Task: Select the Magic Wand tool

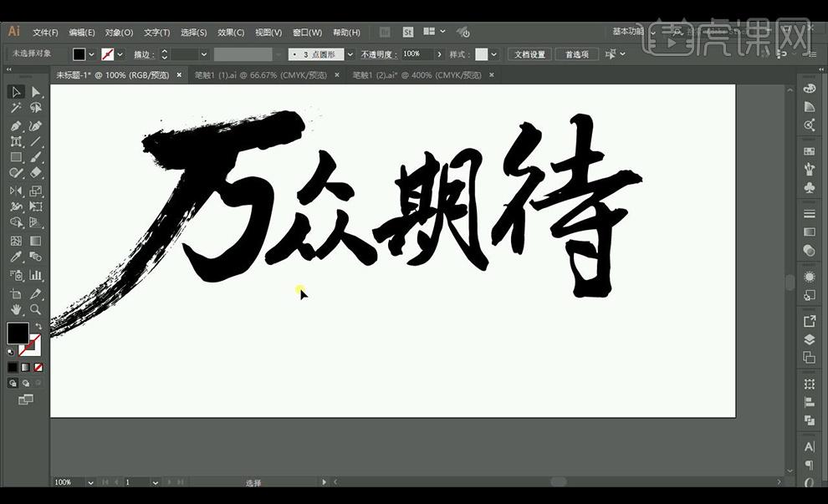Action: [x=16, y=108]
